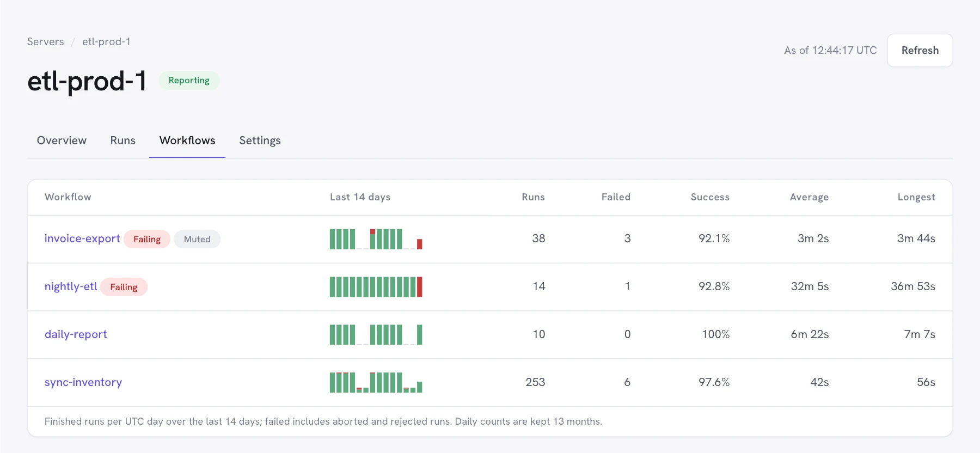Click the Failing badge on nightly-etl
This screenshot has height=453, width=980.
coord(124,287)
